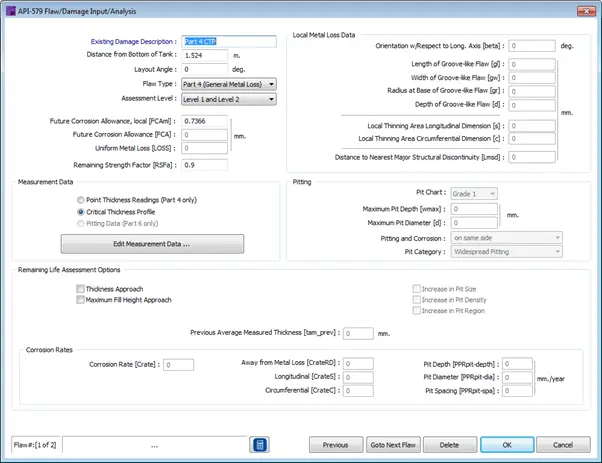Click Away from Metal Loss CrateRD field

click(358, 363)
